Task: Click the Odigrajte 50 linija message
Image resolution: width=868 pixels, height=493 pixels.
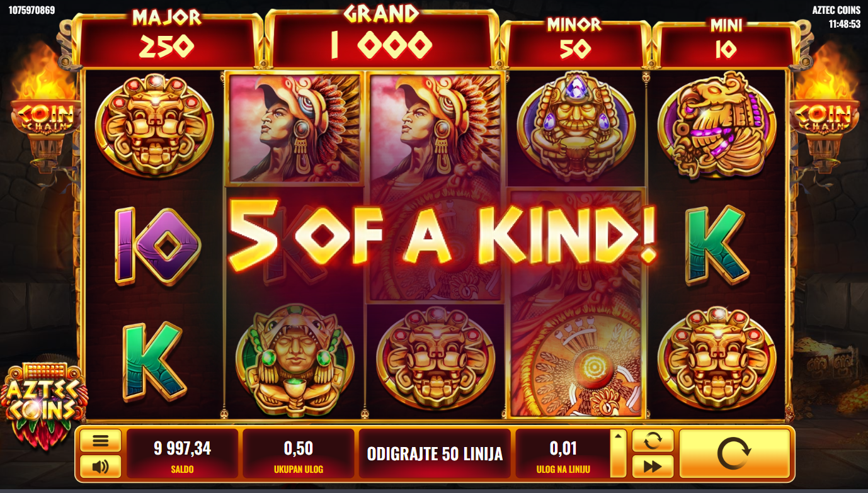Action: click(x=435, y=453)
